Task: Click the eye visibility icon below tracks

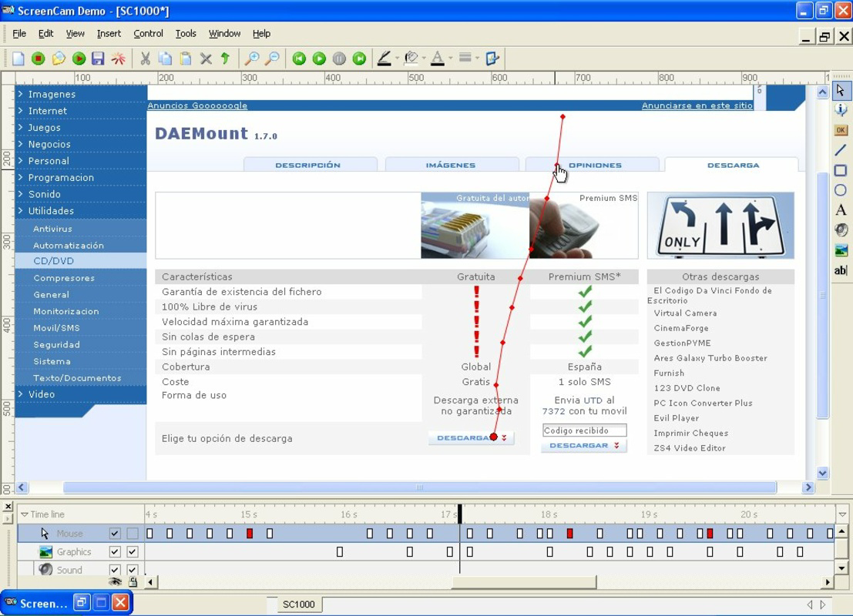Action: [115, 582]
